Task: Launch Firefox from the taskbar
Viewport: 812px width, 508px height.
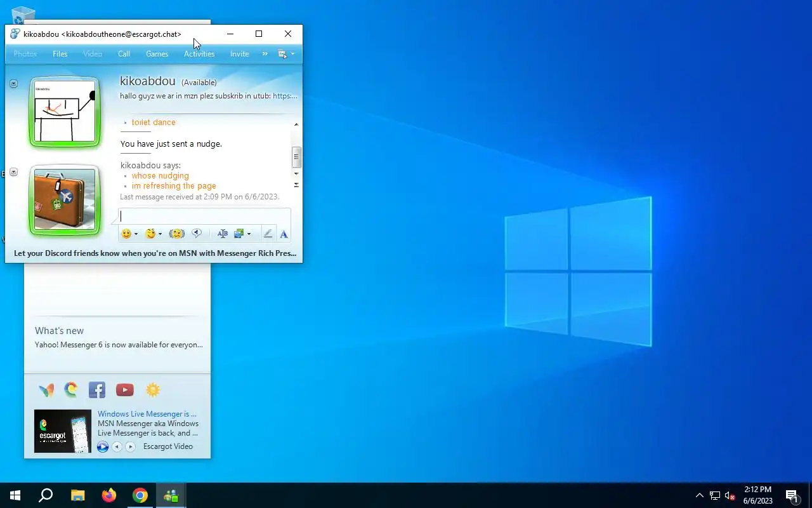Action: [x=109, y=495]
